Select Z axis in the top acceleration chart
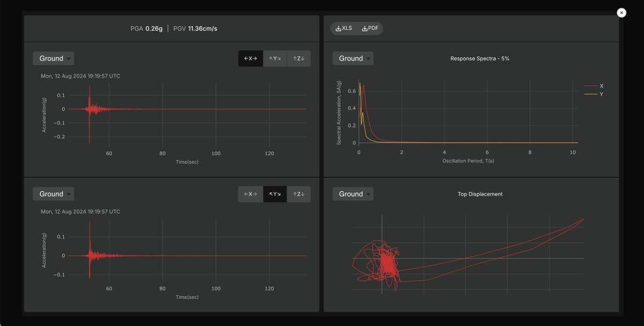This screenshot has height=326, width=644. tap(298, 58)
